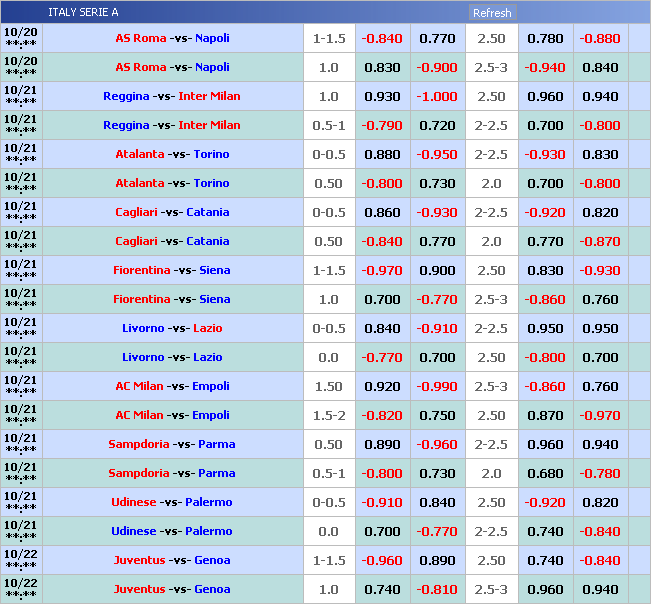Image resolution: width=651 pixels, height=604 pixels.
Task: Click the 0.860 odds for Cagliari-Catania
Action: [x=382, y=212]
